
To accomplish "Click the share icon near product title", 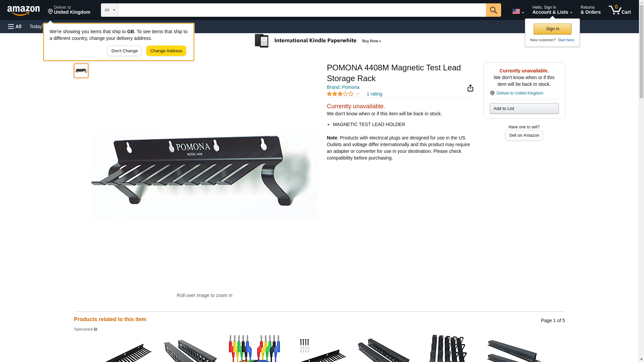I will tap(470, 88).
